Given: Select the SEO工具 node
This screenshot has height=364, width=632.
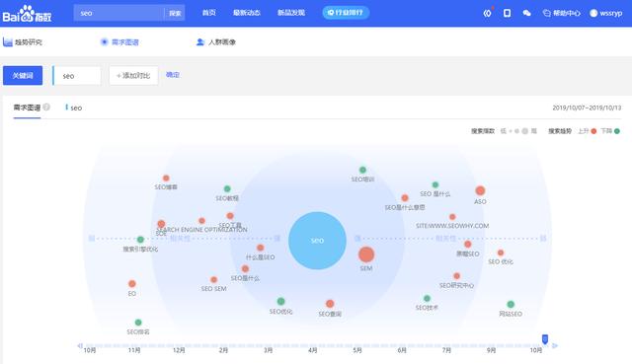Looking at the screenshot, I should (230, 216).
